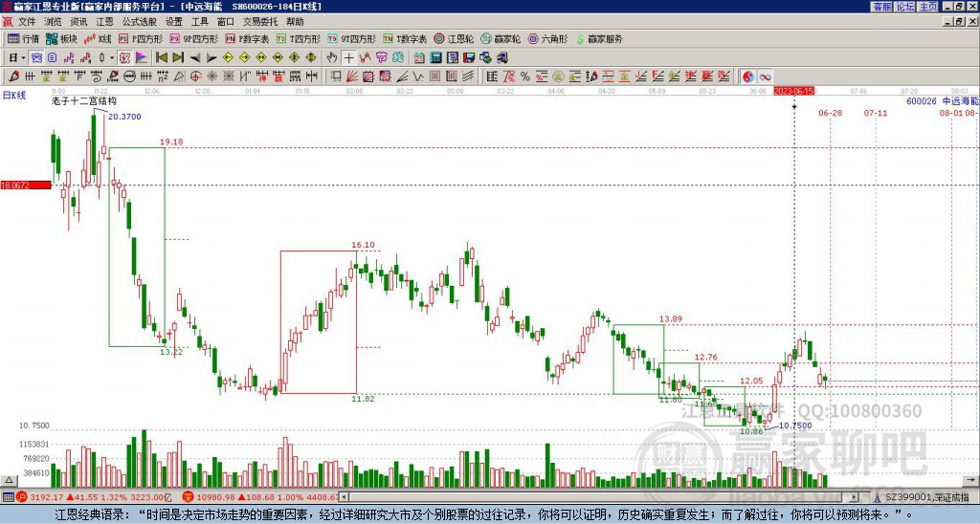Select the red pencil drawing tool
Image resolution: width=980 pixels, height=524 pixels.
point(13,76)
